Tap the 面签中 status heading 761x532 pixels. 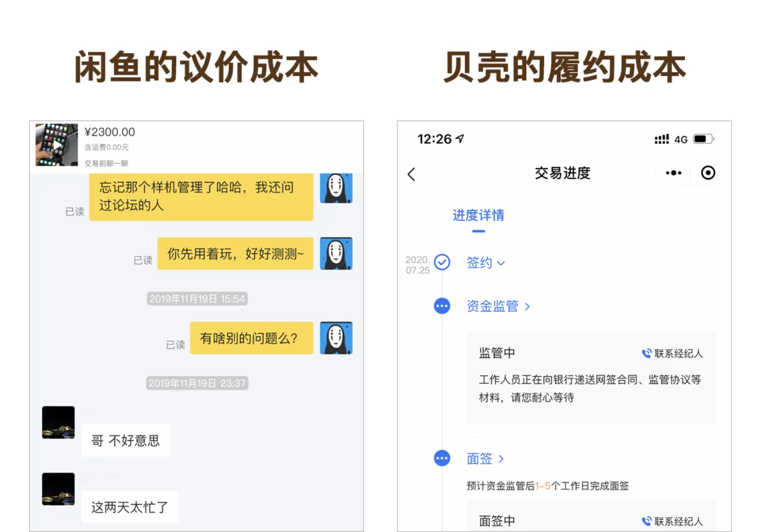point(497,521)
